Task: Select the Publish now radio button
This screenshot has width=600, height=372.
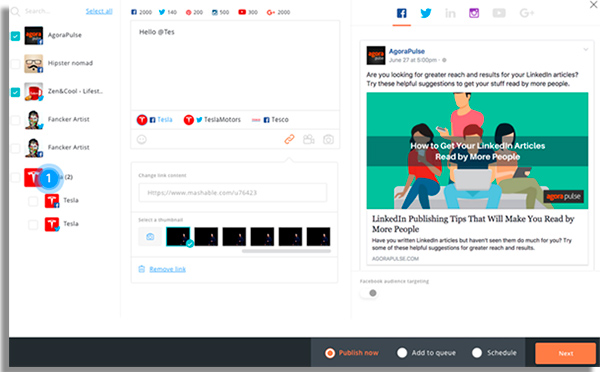Action: tap(330, 353)
